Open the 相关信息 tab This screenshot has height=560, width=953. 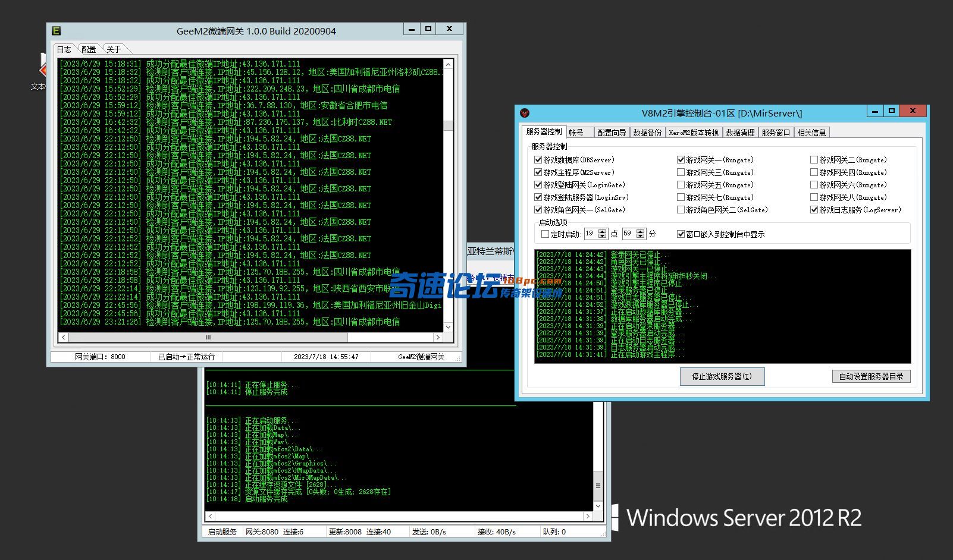tap(811, 133)
